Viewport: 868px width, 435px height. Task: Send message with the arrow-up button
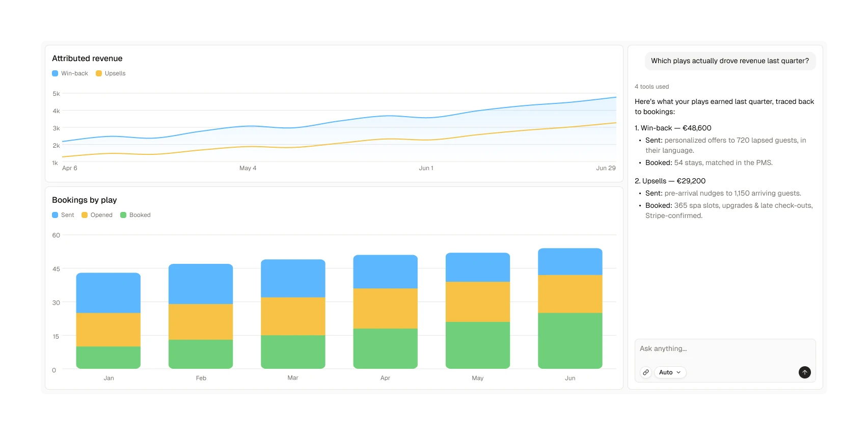point(804,372)
